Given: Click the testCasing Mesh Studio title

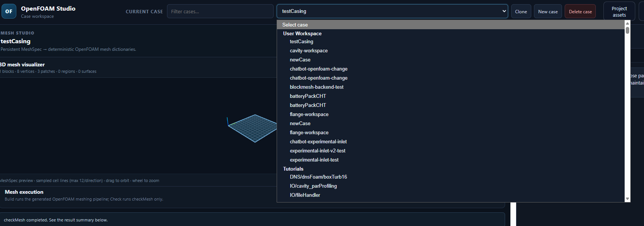Looking at the screenshot, I should [x=16, y=41].
